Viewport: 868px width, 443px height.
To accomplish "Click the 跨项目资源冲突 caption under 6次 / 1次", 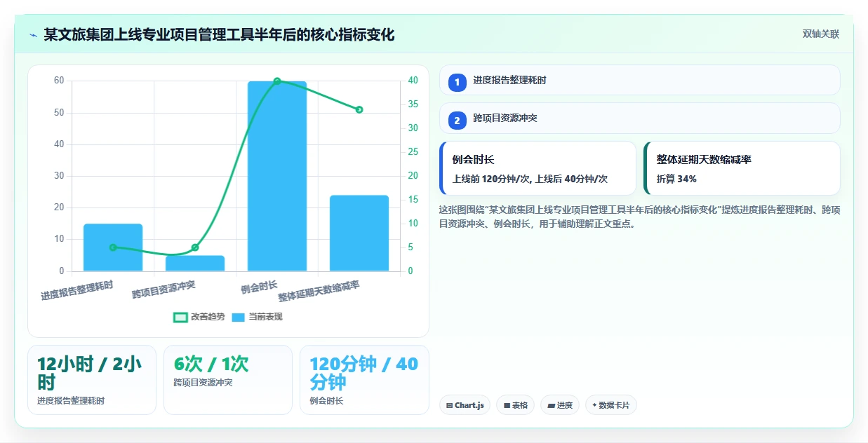I will [x=203, y=383].
